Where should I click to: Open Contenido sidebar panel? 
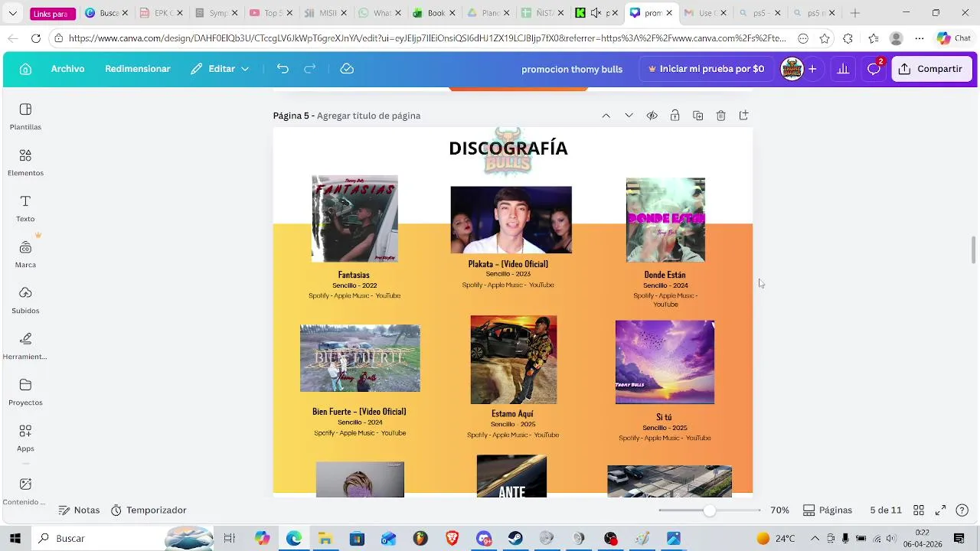point(25,491)
